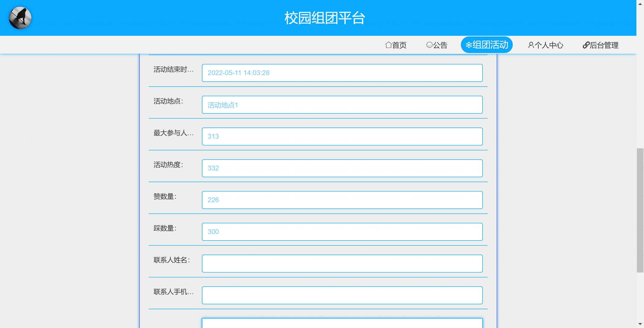
Task: Click the scrollbar down arrow
Action: (x=640, y=324)
